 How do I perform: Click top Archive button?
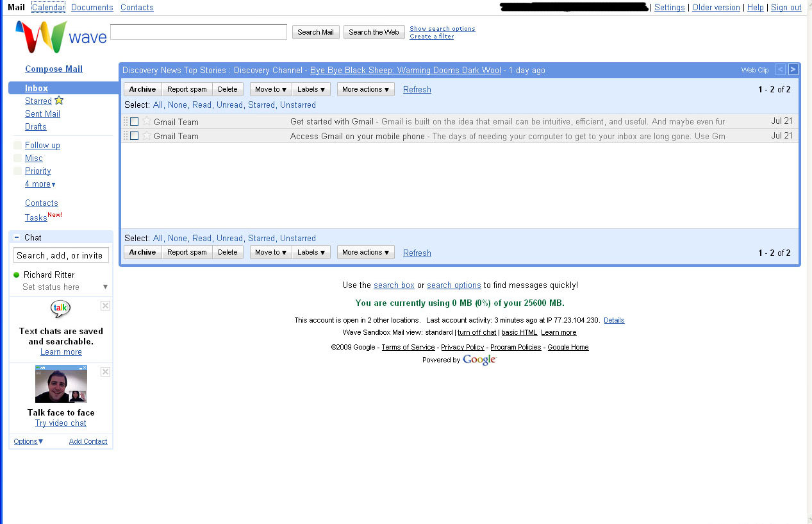coord(142,89)
